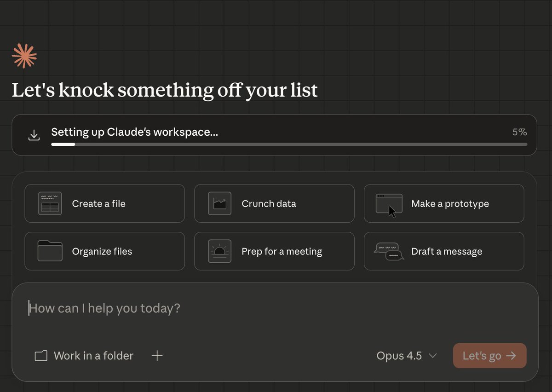
Task: Click Work in a folder option
Action: (x=84, y=356)
